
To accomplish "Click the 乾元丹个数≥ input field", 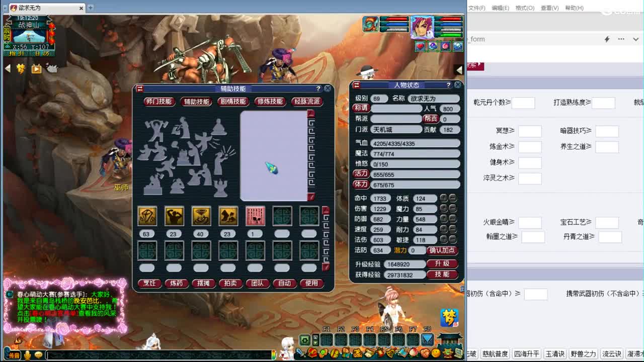I will 523,103.
